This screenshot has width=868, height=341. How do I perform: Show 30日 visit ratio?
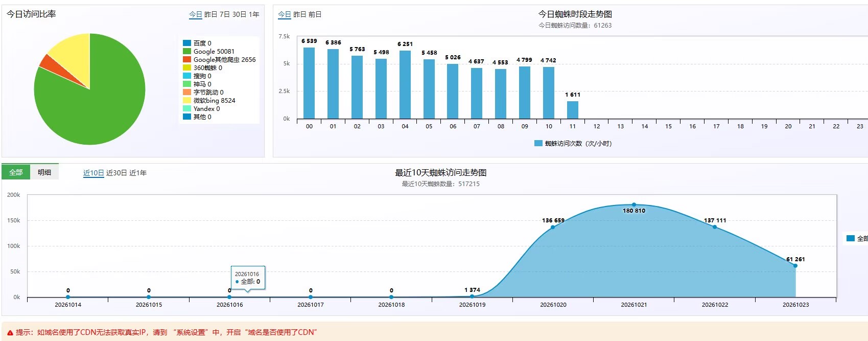click(240, 14)
